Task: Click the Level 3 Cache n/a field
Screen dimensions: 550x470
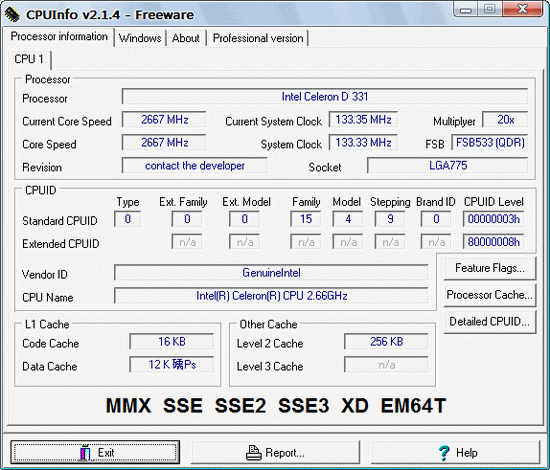Action: pyautogui.click(x=386, y=364)
